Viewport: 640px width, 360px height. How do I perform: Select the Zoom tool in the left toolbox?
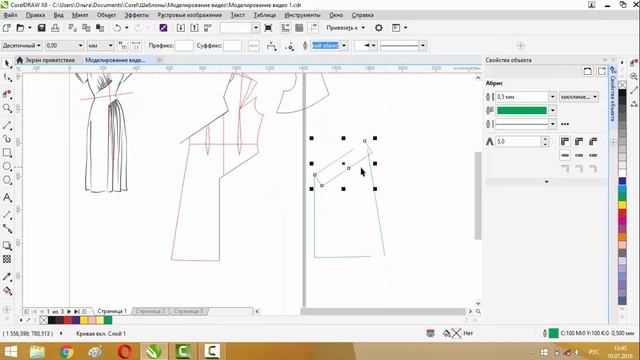7,108
